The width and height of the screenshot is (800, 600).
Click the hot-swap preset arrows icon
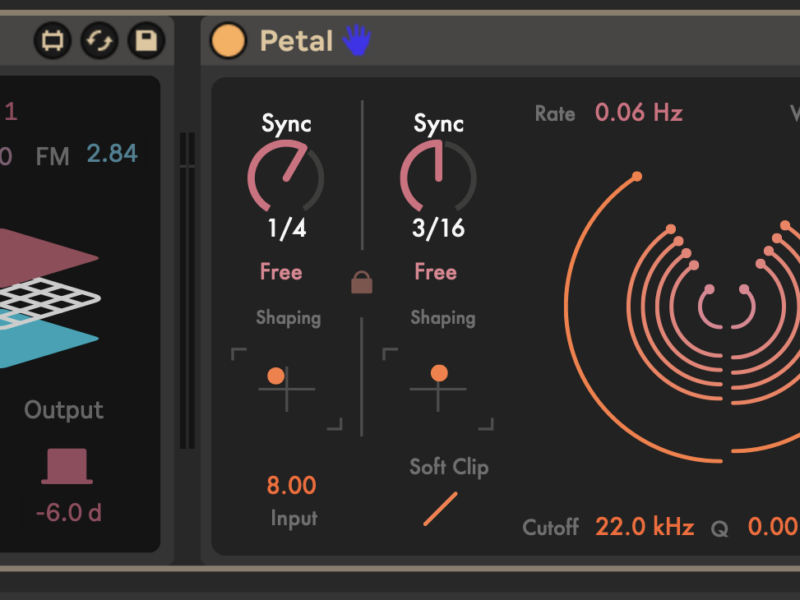pos(100,40)
